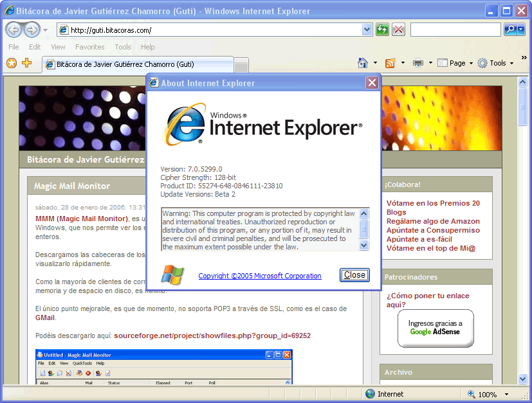Click the zoom magnifier icon in the status bar
The image size is (532, 403).
click(472, 393)
